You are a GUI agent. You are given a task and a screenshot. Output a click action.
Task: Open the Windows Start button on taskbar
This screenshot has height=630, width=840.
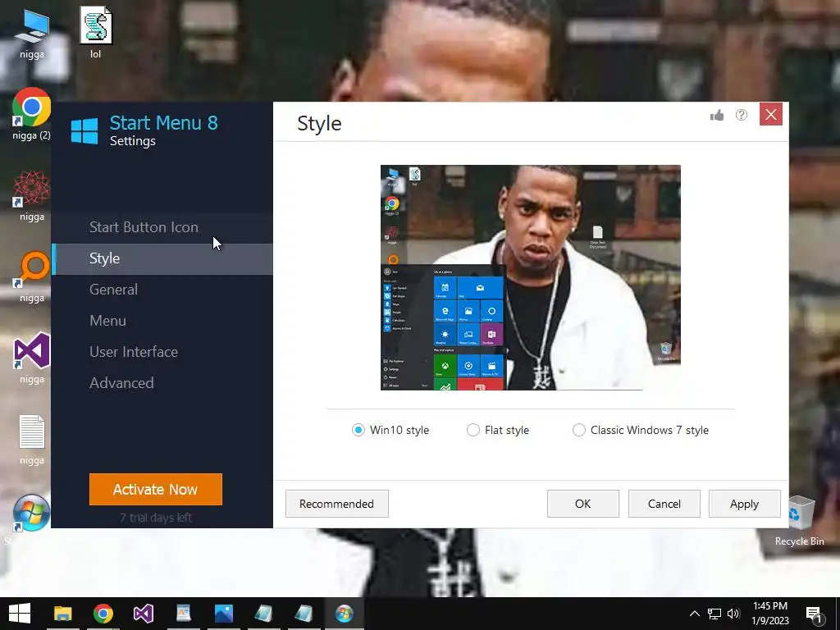(20, 614)
